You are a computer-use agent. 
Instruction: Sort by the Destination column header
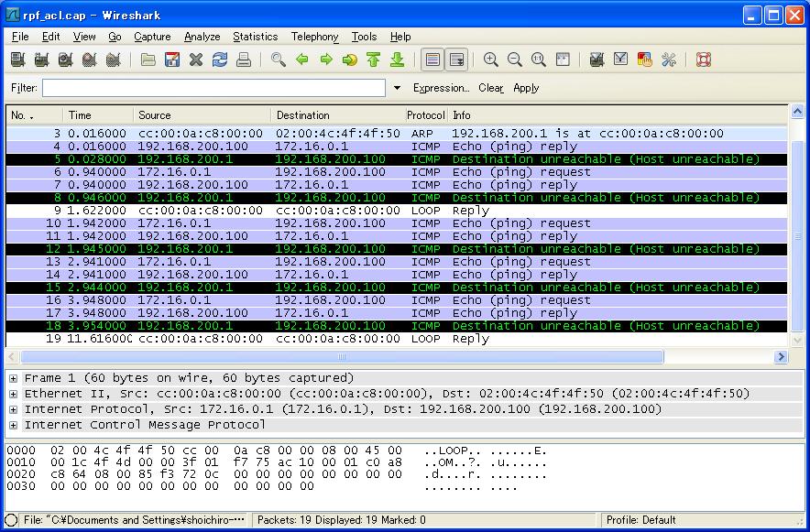(x=337, y=115)
